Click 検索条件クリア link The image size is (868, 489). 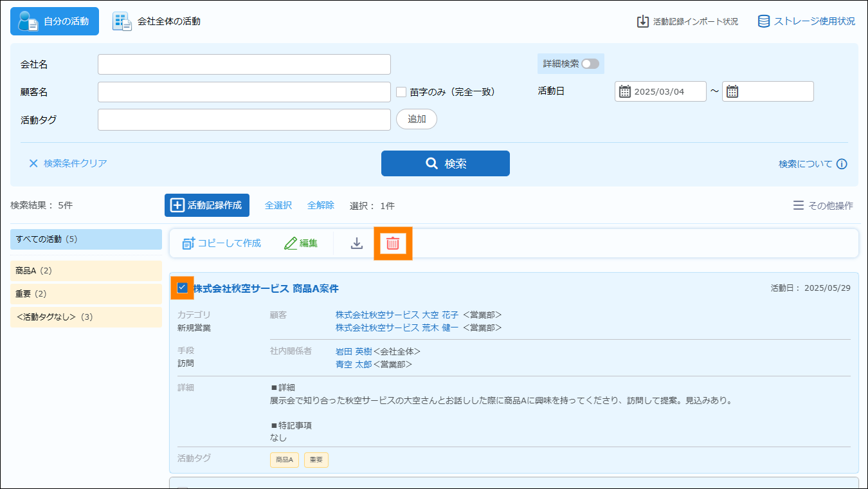pyautogui.click(x=68, y=163)
